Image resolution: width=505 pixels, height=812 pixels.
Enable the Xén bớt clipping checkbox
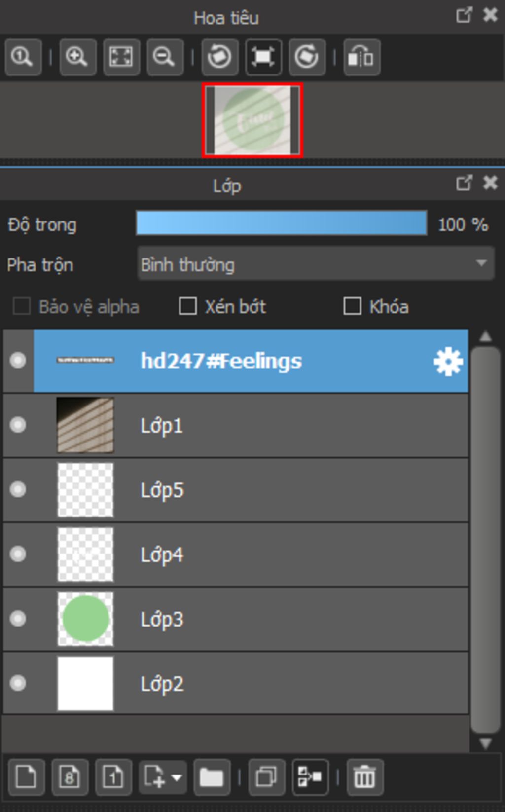(188, 306)
